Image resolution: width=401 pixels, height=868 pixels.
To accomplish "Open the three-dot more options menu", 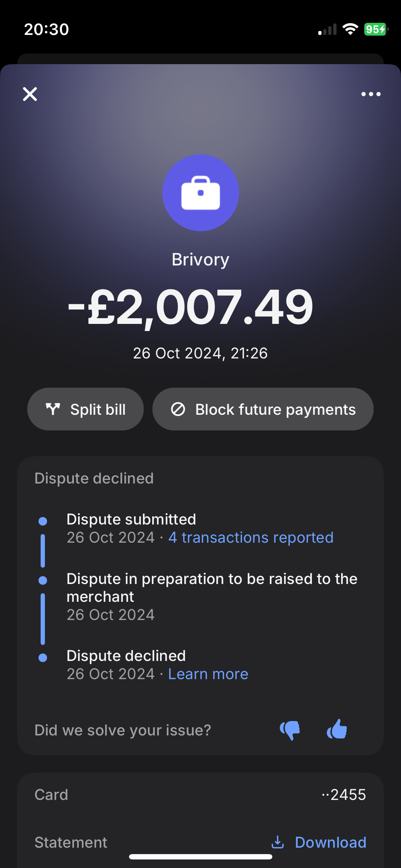I will pyautogui.click(x=371, y=94).
